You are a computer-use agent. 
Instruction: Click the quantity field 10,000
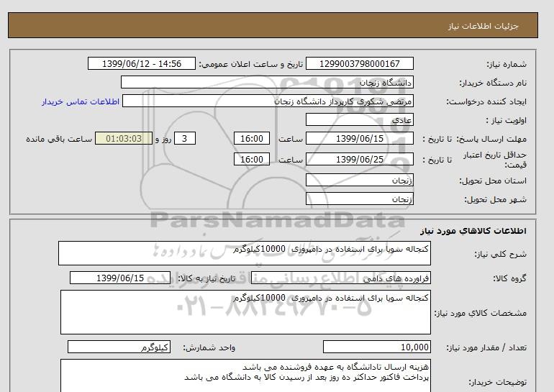click(x=376, y=347)
